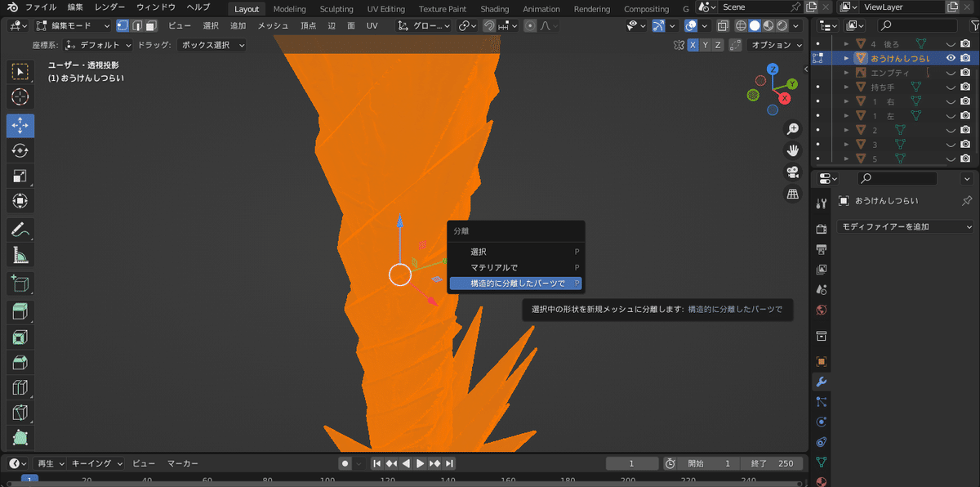Open the Output properties tab

pos(822,249)
